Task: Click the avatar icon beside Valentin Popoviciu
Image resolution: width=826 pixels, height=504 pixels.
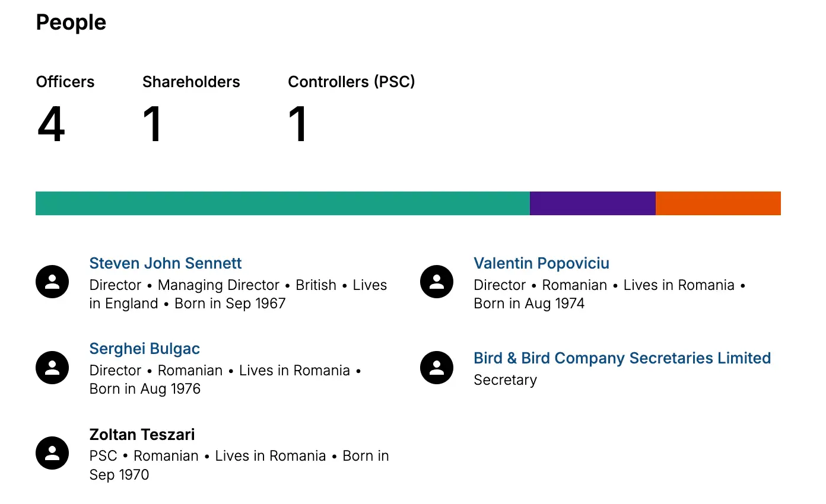Action: (x=437, y=282)
